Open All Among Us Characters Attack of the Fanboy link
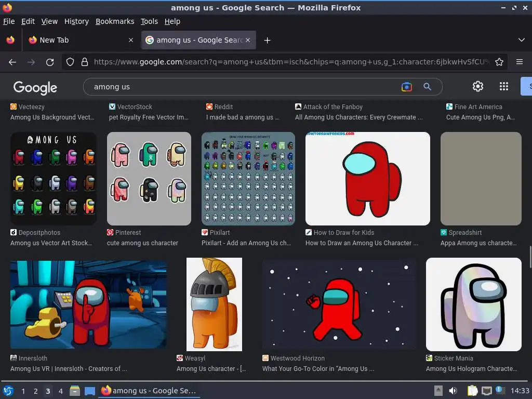This screenshot has height=399, width=532. [358, 117]
